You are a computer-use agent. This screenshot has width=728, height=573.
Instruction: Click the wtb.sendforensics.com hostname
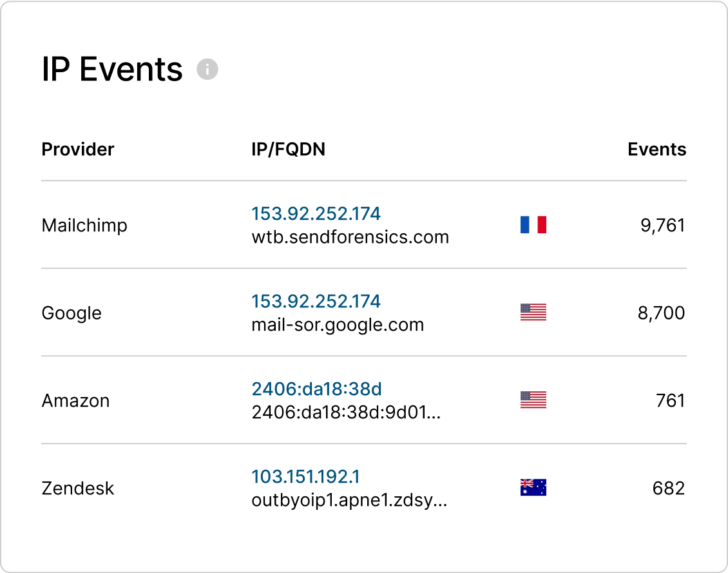click(350, 237)
